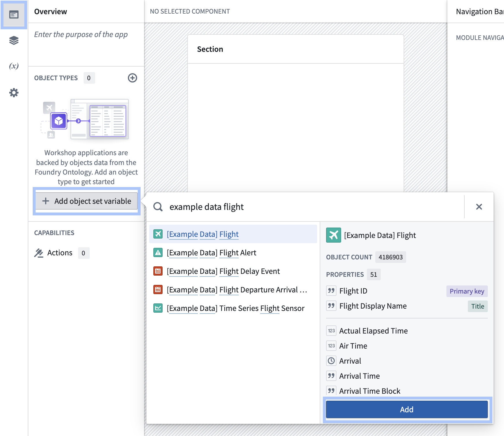Click chart icon of Time Series Flight Sensor
This screenshot has width=504, height=436.
158,308
